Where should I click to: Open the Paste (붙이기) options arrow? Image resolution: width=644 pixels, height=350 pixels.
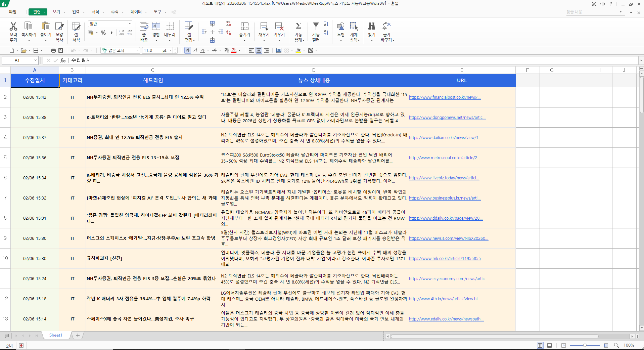click(x=46, y=40)
